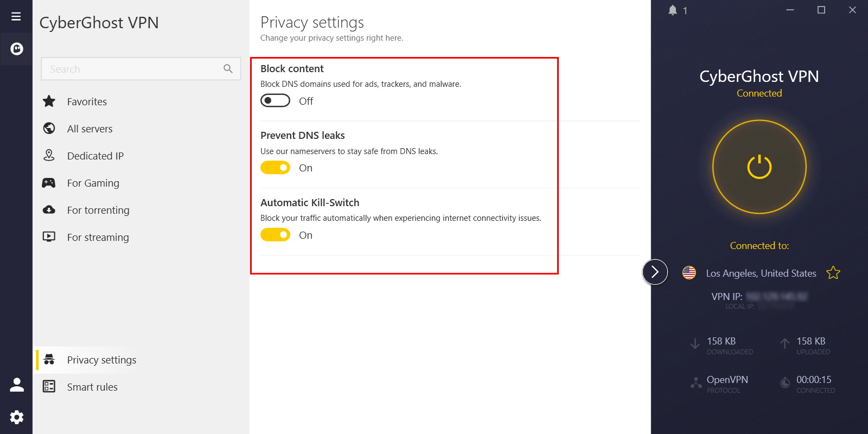Click the Dedicated IP pin icon

click(49, 155)
